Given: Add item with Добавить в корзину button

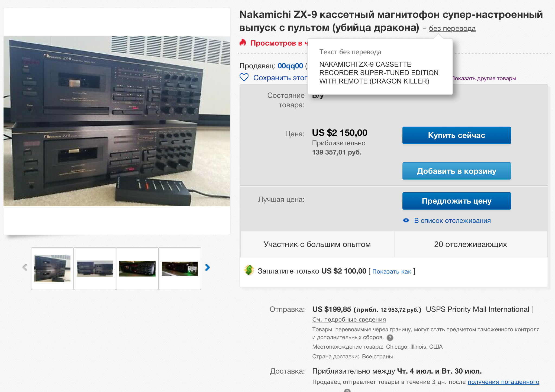Looking at the screenshot, I should pyautogui.click(x=457, y=171).
